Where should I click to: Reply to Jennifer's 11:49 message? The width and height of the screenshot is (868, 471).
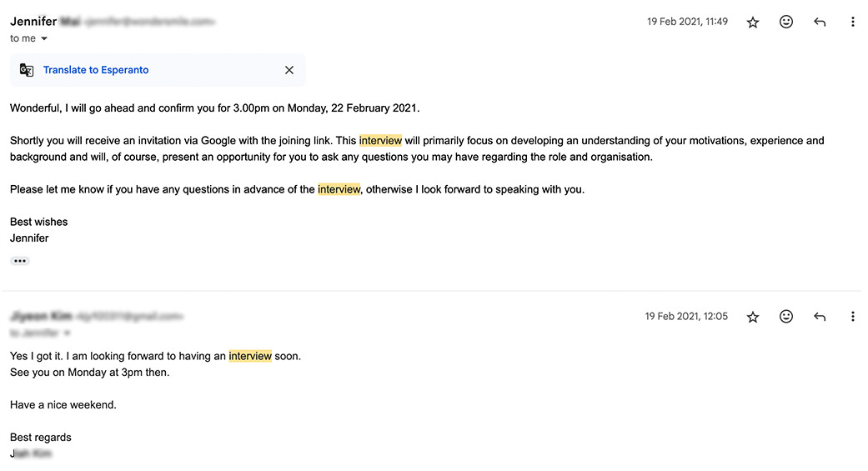pyautogui.click(x=820, y=23)
